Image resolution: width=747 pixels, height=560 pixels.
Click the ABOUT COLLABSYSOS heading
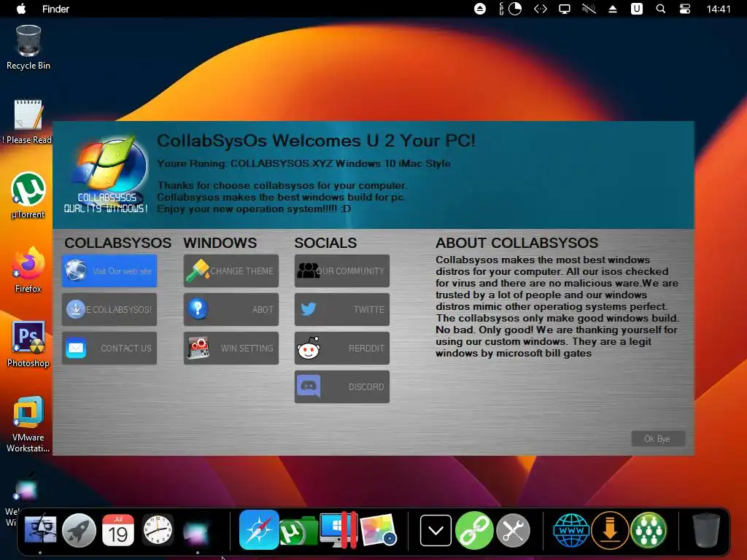click(516, 243)
